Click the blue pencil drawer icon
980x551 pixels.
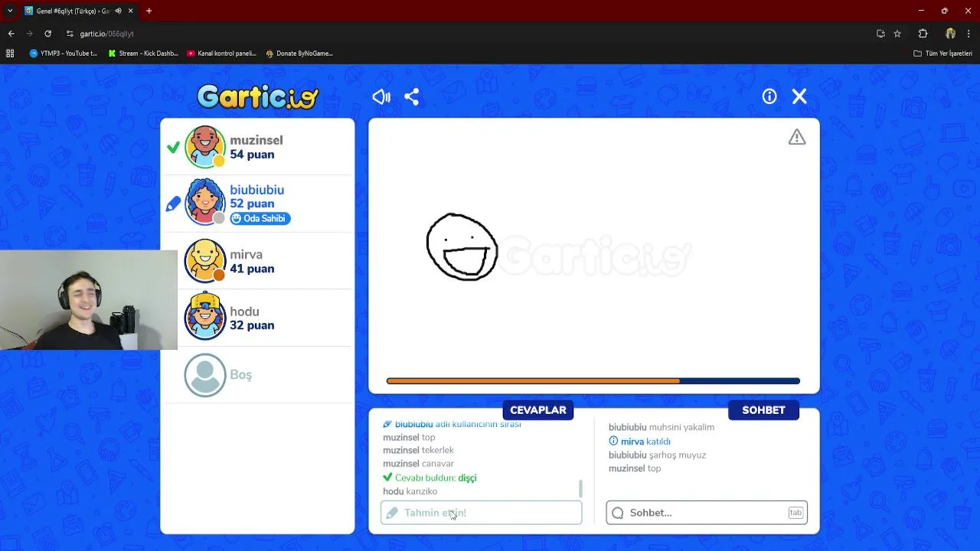tap(174, 204)
